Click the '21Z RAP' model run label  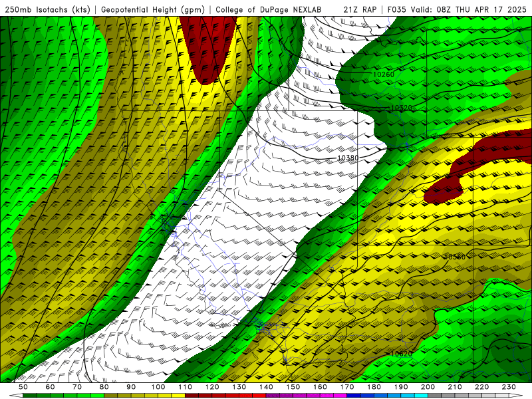(x=360, y=10)
